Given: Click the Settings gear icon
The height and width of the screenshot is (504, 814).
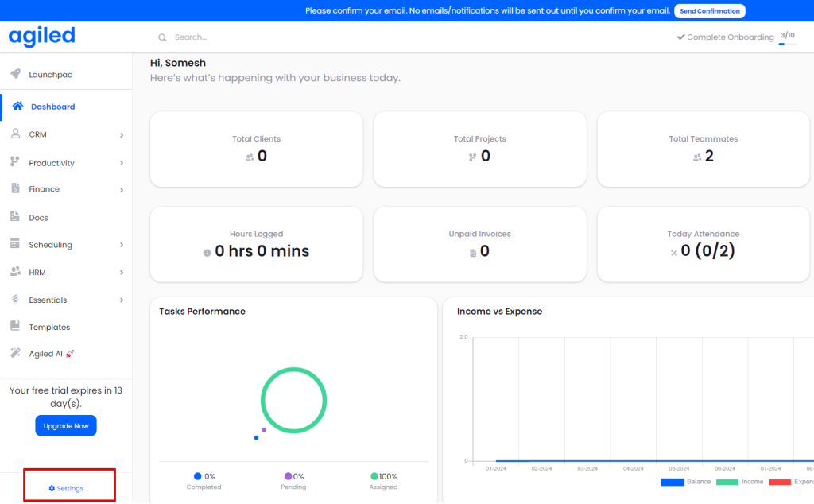Looking at the screenshot, I should pyautogui.click(x=52, y=488).
